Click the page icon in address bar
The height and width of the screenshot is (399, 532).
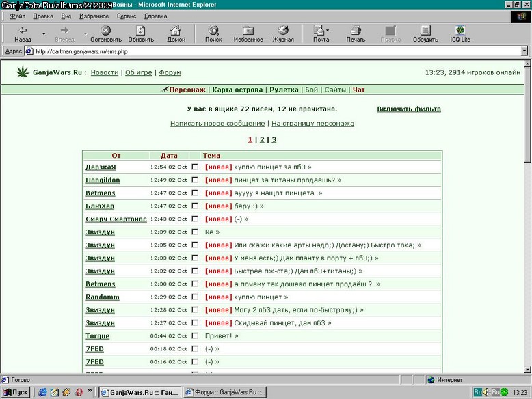(29, 51)
